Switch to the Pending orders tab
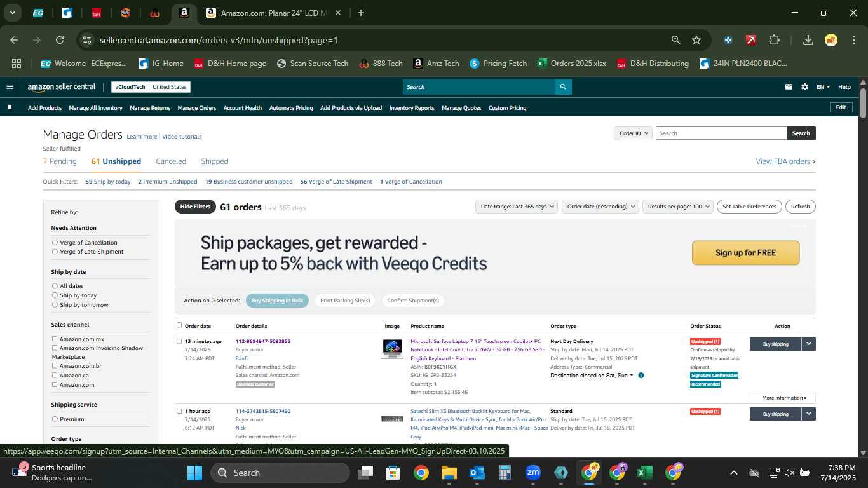The height and width of the screenshot is (488, 868). (x=60, y=161)
